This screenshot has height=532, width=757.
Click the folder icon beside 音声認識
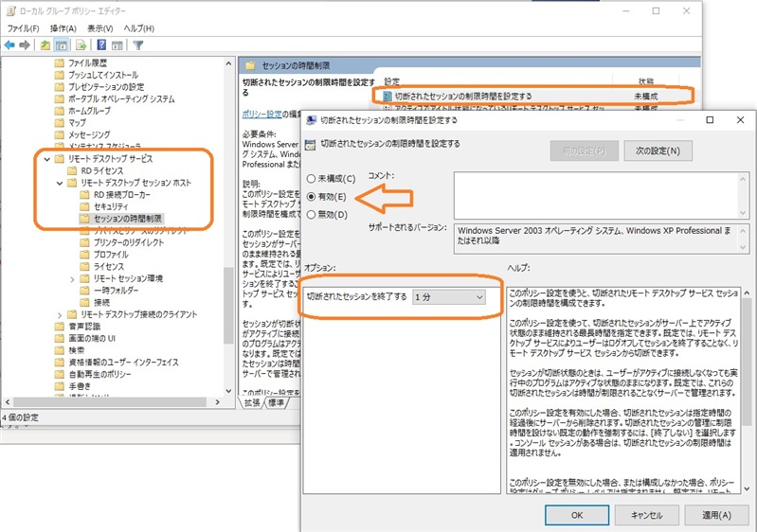[60, 326]
